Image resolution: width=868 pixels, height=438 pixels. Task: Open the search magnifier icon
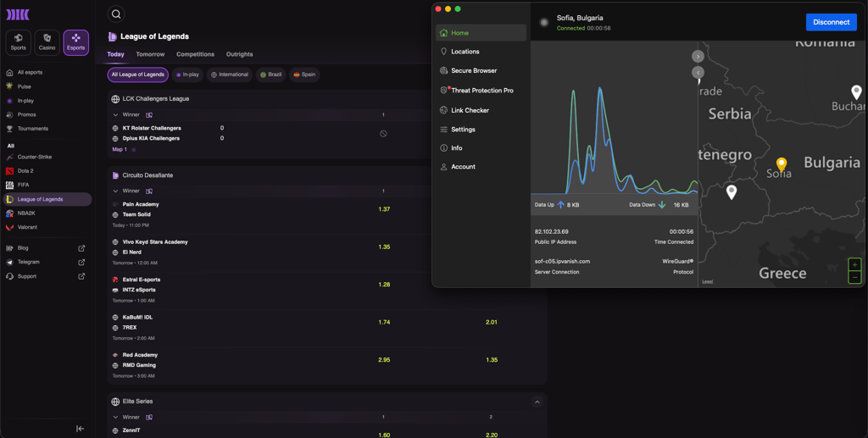tap(115, 14)
